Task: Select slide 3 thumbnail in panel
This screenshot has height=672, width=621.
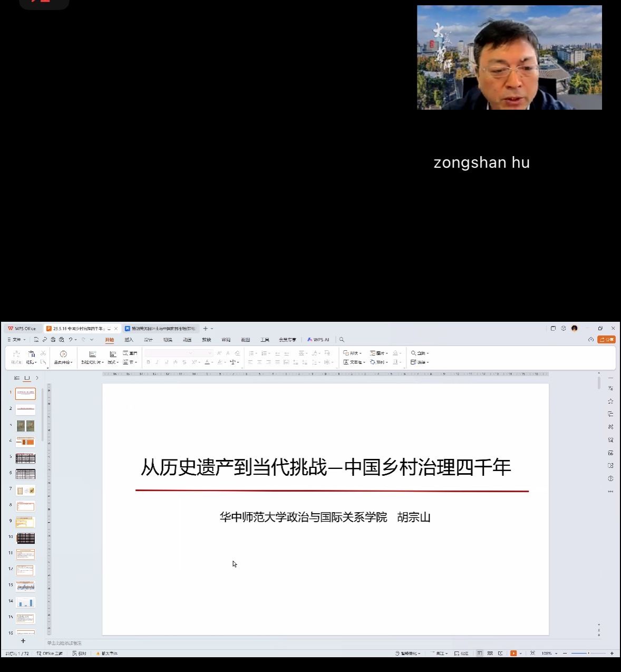Action: tap(25, 426)
